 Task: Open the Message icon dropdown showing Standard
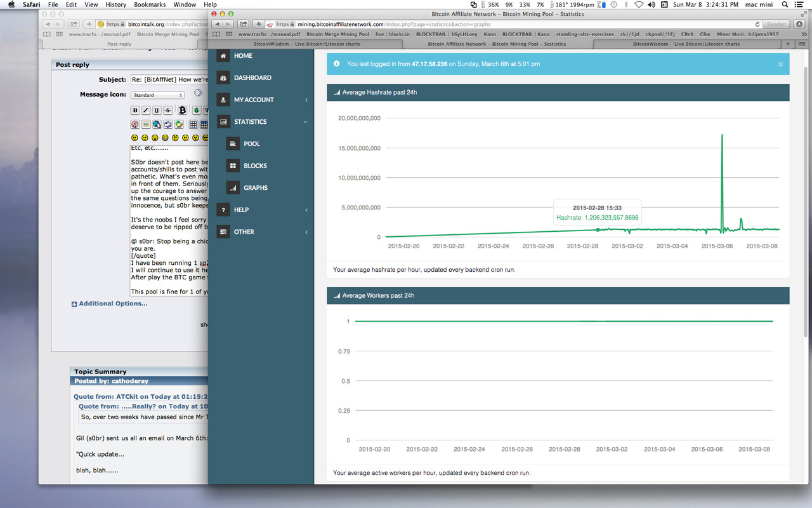tap(157, 95)
